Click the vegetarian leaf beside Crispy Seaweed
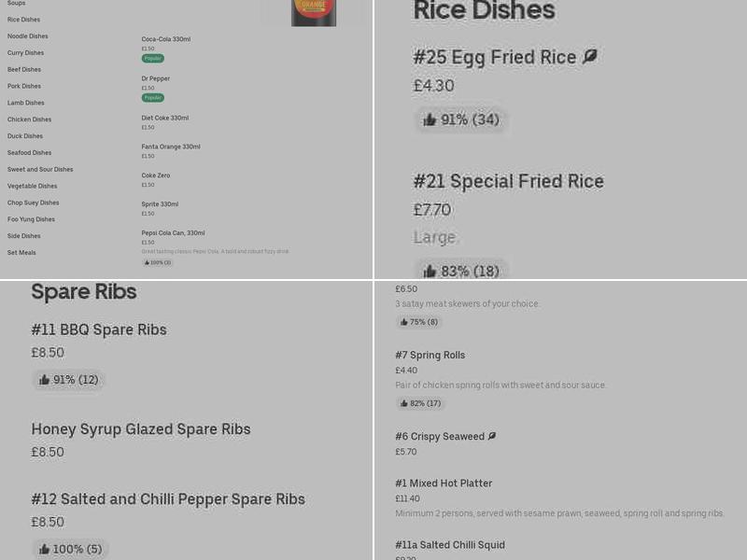Screen dimensions: 747x560 pyautogui.click(x=492, y=436)
